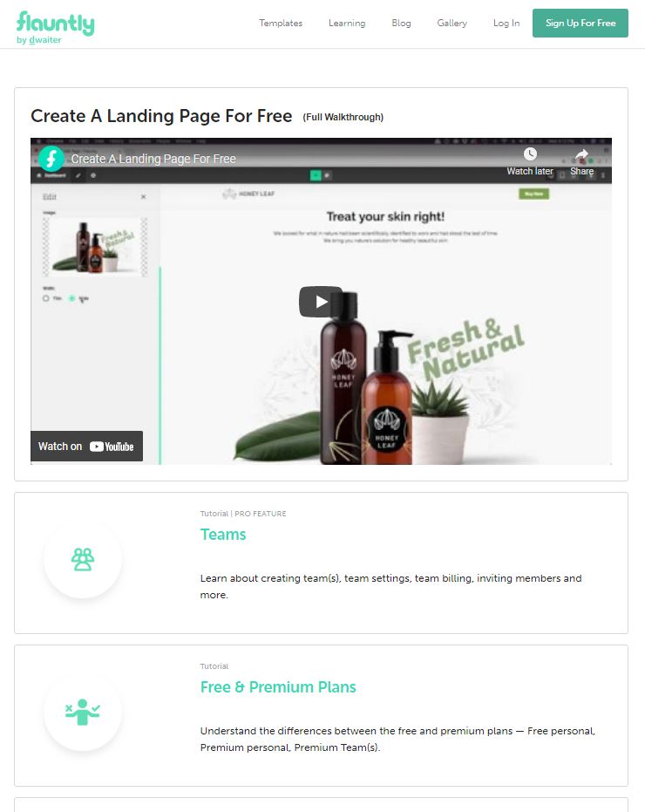Click the Free & Premium Plans person icon
Viewport: 645px width, 812px height.
click(x=83, y=712)
